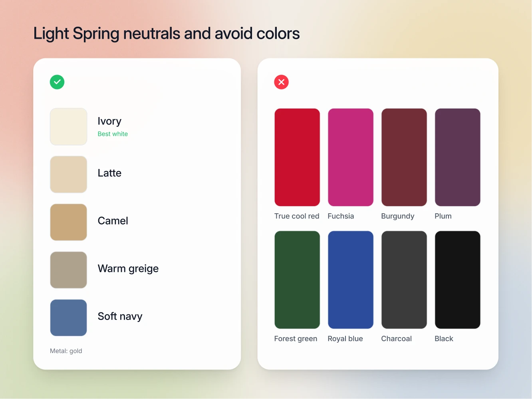
Task: Select the Plum color swatch
Action: (458, 157)
